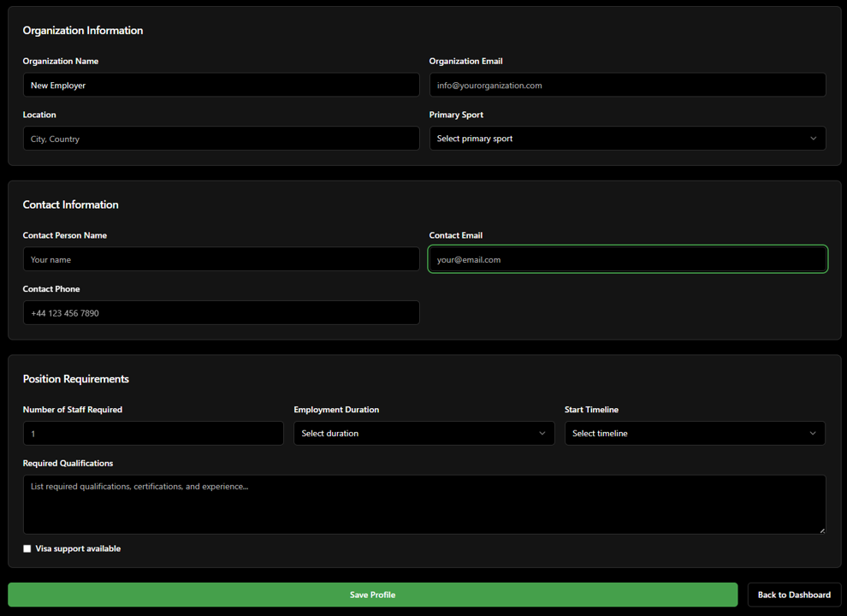Image resolution: width=847 pixels, height=616 pixels.
Task: Click the Start Timeline chevron icon
Action: click(x=813, y=433)
